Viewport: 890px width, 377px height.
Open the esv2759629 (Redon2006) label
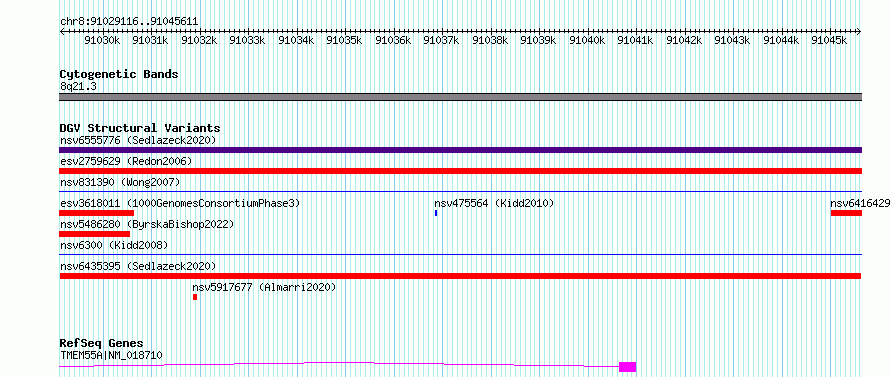(126, 161)
